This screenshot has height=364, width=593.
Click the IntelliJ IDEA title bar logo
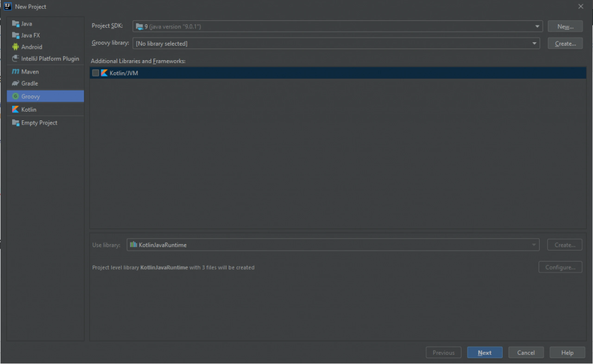point(7,6)
